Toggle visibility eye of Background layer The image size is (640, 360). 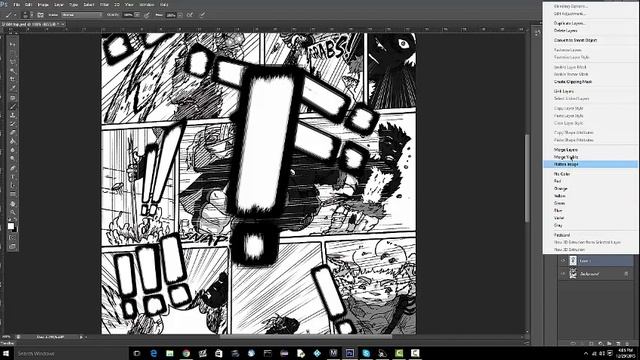(x=563, y=274)
